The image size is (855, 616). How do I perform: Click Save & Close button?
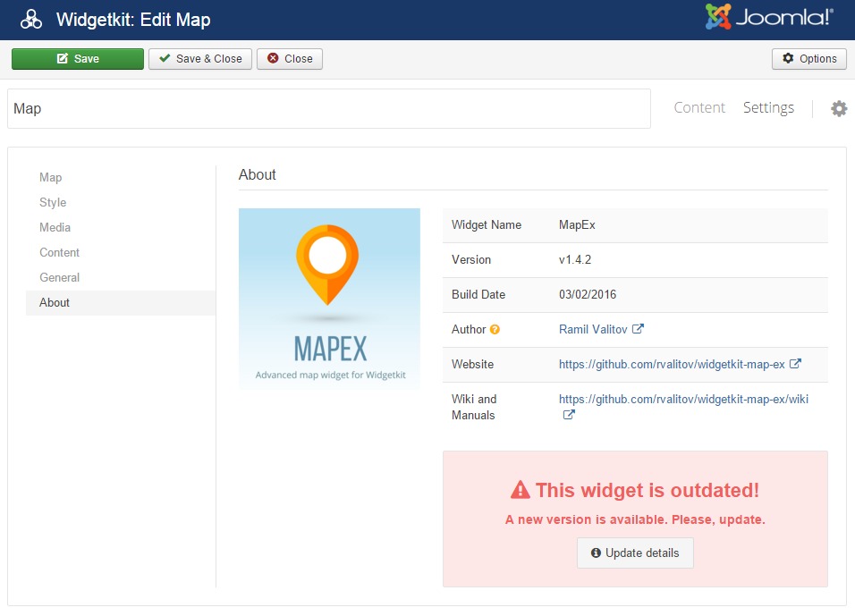[200, 59]
